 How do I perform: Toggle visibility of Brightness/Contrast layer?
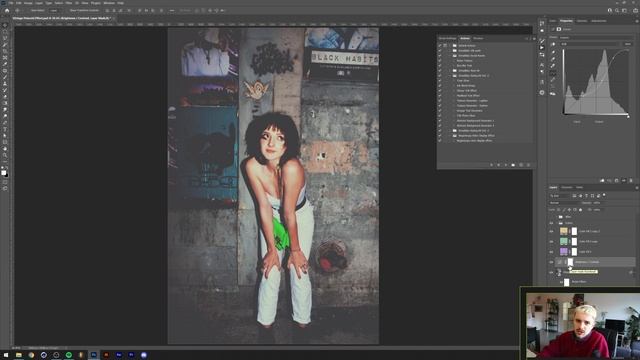click(x=551, y=262)
